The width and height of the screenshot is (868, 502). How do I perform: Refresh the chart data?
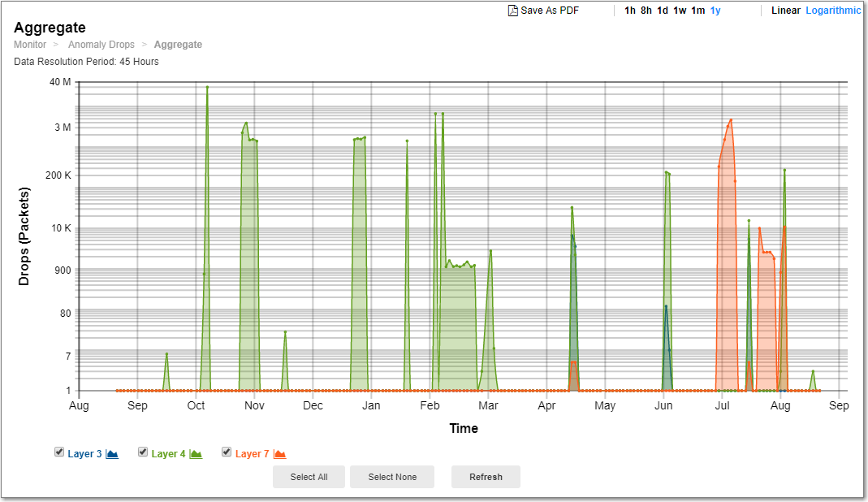(486, 477)
